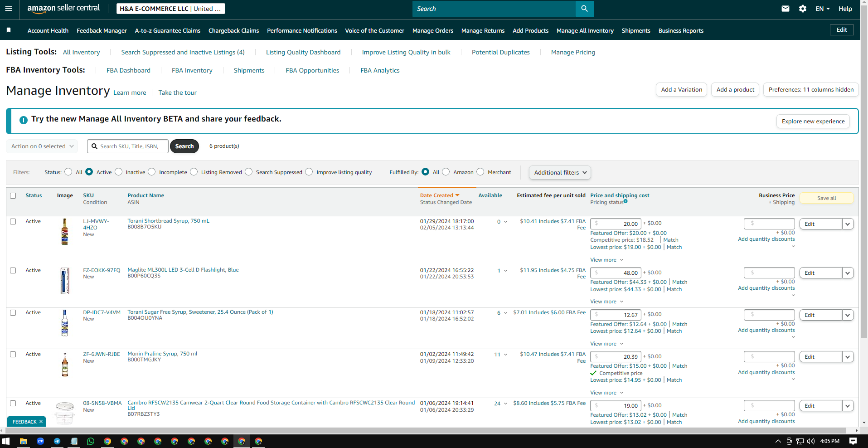Click the Amazon Seller Central logo
Viewport: 868px width, 448px height.
tap(63, 9)
